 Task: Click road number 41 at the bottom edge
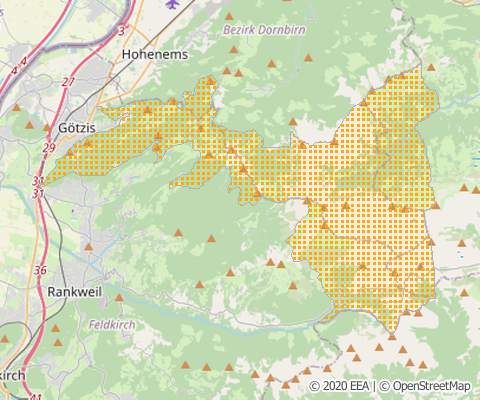point(36,397)
